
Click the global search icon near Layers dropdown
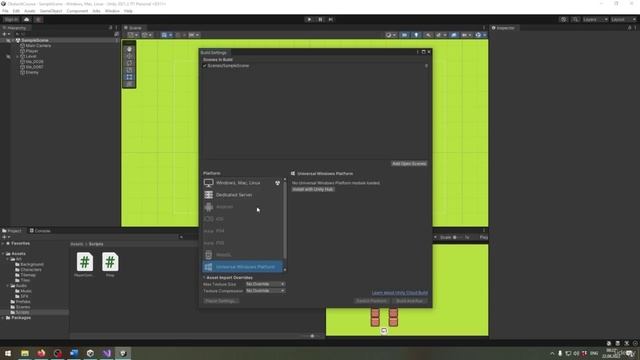pos(575,19)
